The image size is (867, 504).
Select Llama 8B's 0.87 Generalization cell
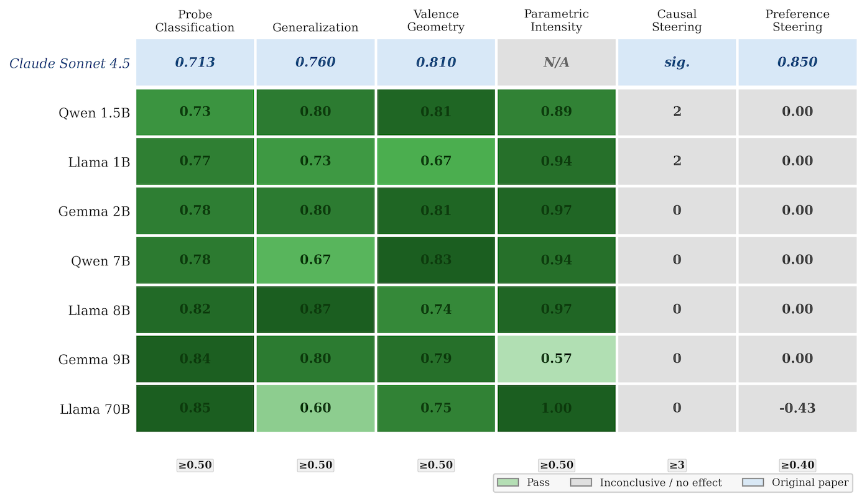(315, 309)
